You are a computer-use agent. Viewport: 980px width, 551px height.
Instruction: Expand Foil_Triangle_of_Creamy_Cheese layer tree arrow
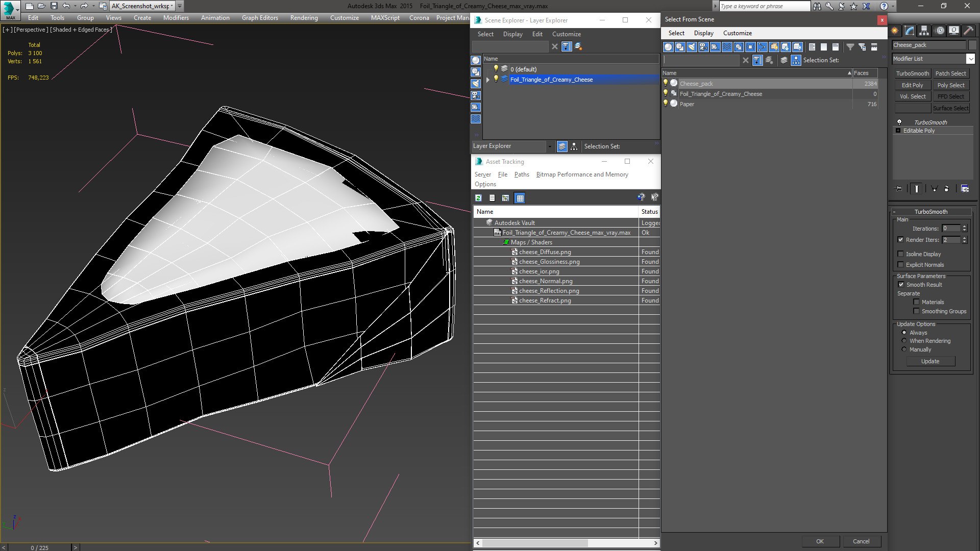tap(488, 80)
